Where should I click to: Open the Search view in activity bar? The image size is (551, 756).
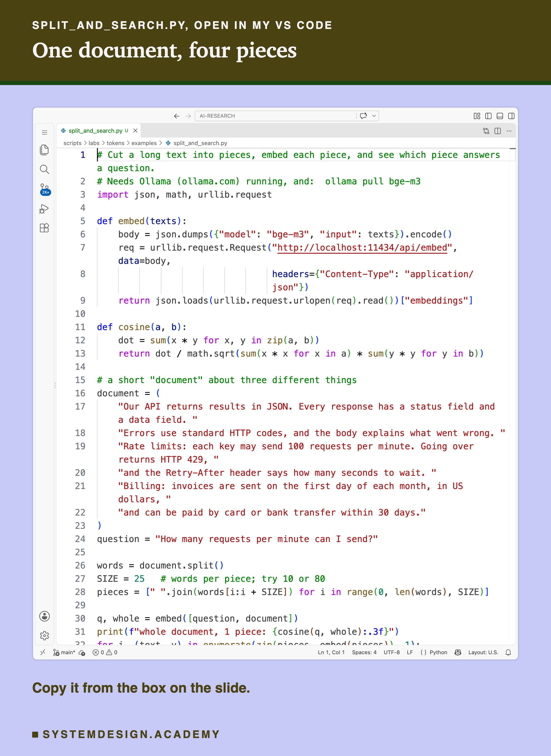tap(44, 169)
